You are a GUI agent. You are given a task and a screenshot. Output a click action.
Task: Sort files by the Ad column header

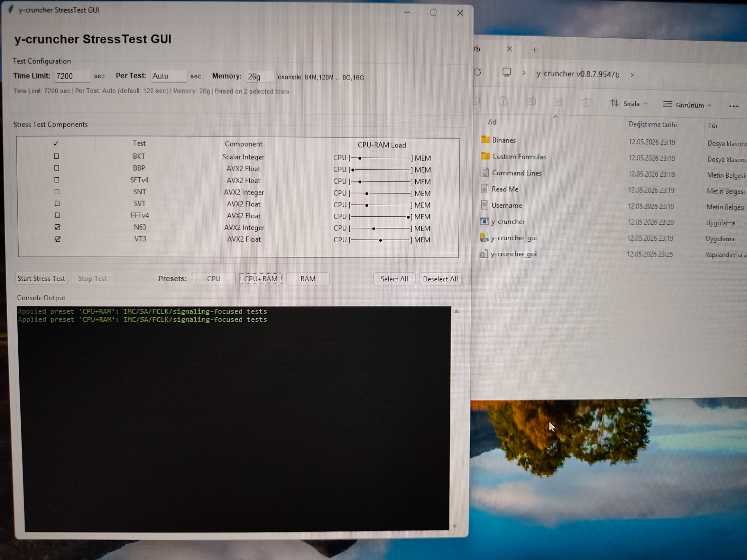tap(492, 122)
